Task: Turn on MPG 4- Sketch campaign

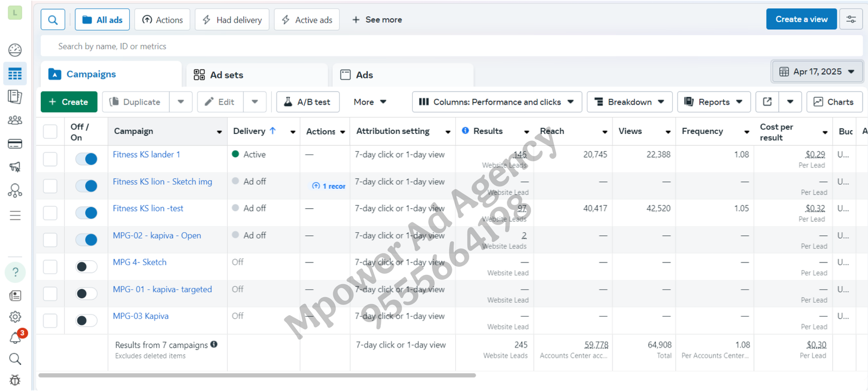Action: point(86,266)
